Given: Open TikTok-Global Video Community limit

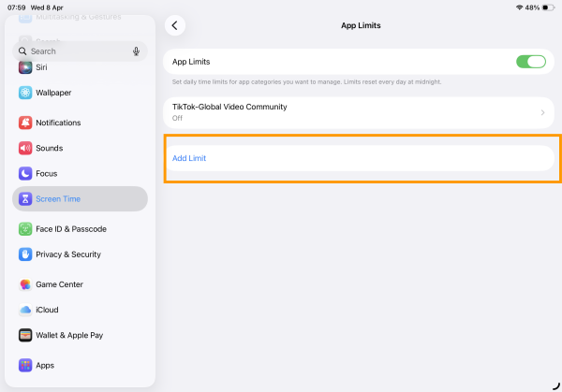Looking at the screenshot, I should click(359, 113).
